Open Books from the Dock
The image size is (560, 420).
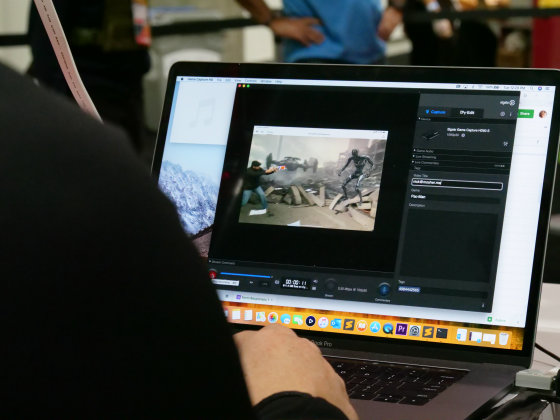coord(361,326)
